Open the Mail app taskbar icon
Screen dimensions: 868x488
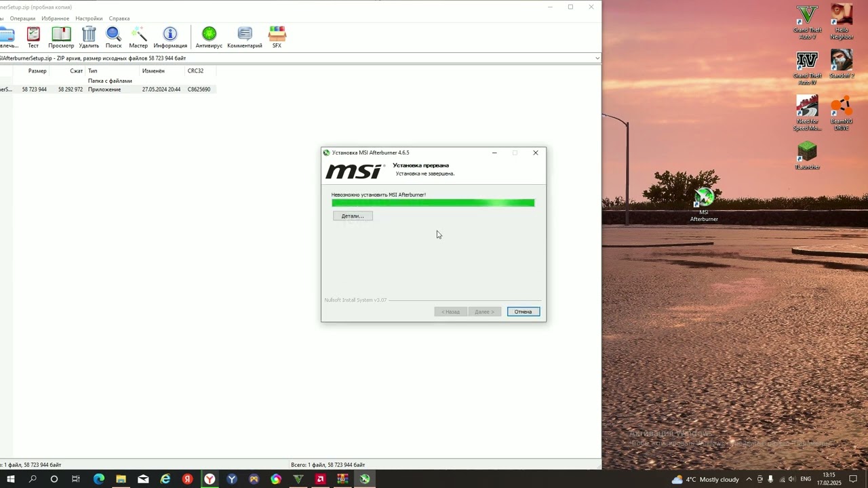click(x=143, y=479)
